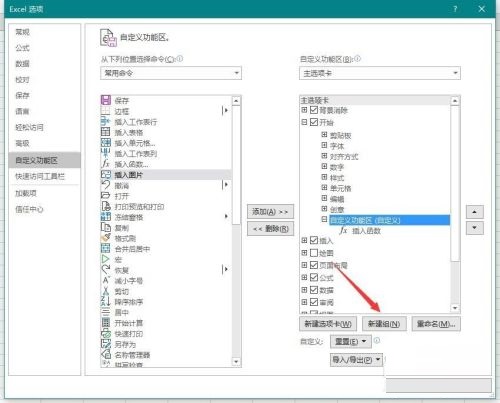Uncheck the 插入 tab checkbox in the tree
500x403 pixels.
(314, 240)
